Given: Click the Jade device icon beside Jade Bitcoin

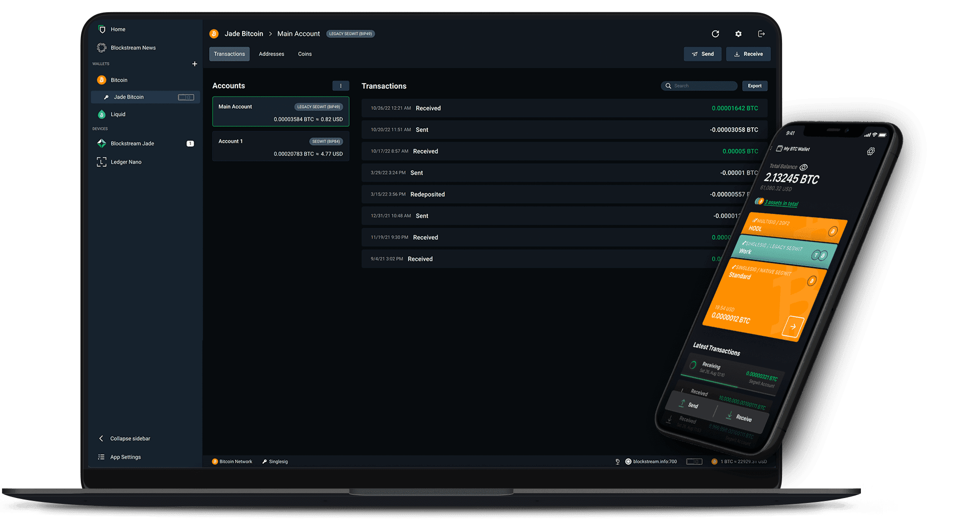Looking at the screenshot, I should pyautogui.click(x=186, y=97).
